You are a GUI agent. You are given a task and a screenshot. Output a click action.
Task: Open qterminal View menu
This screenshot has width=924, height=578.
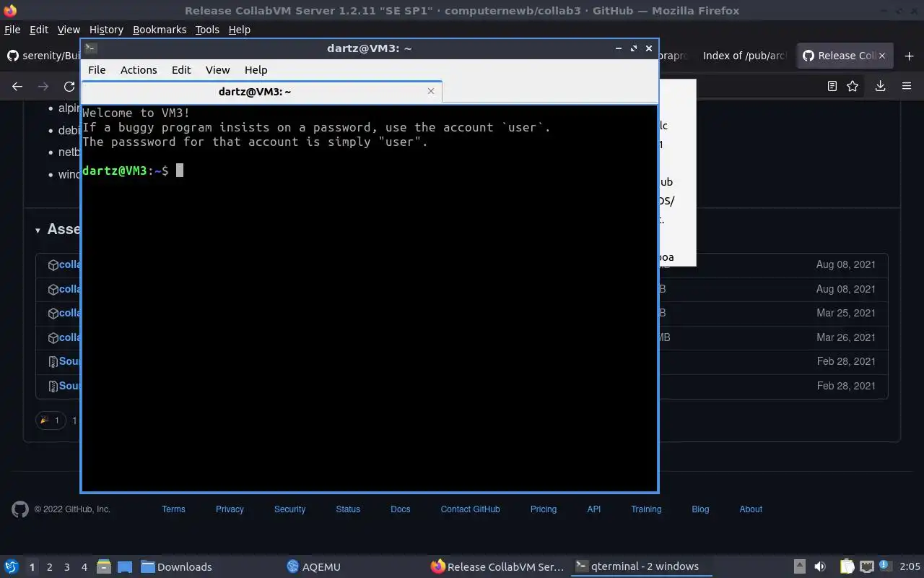click(217, 70)
